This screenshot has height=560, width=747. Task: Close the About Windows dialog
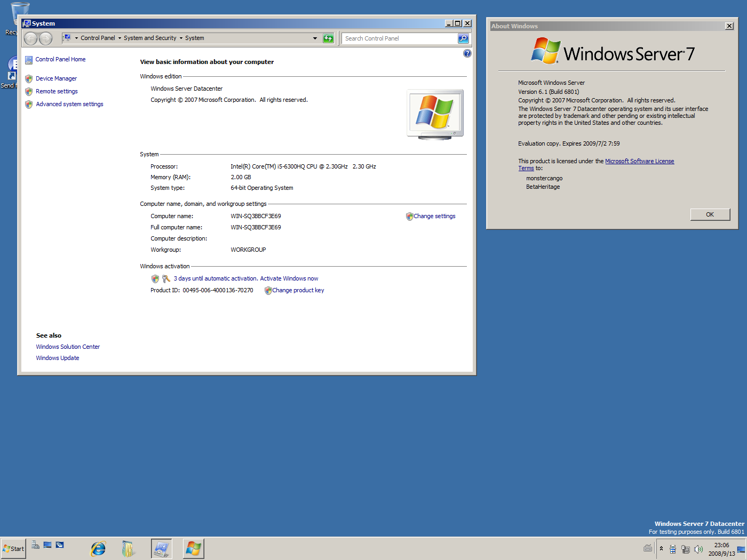coord(729,26)
